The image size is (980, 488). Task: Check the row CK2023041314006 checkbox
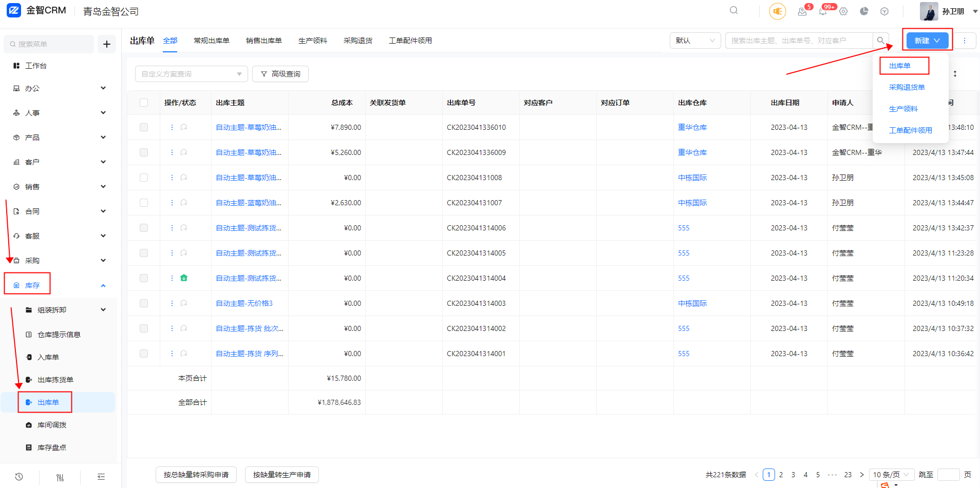(144, 228)
